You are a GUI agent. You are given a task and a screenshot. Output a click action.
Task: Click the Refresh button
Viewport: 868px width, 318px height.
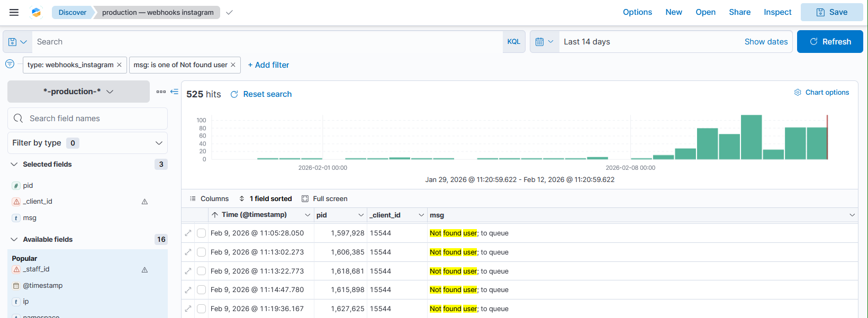[830, 42]
